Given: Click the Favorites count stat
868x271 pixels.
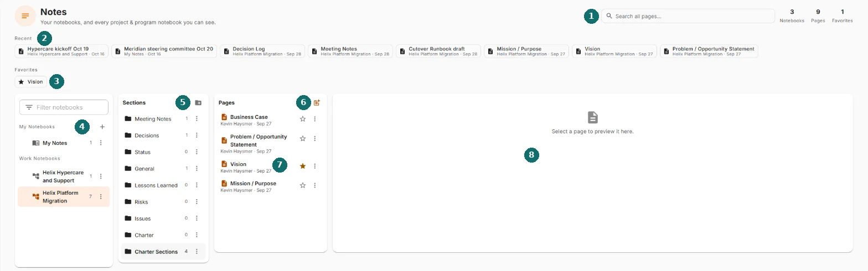Looking at the screenshot, I should pos(842,15).
